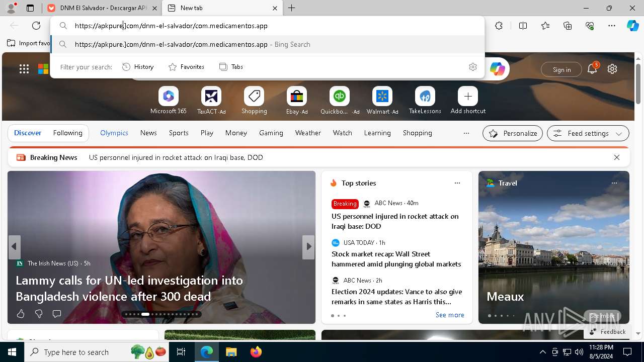The image size is (644, 362).
Task: Like the Lammy story with thumbs up
Action: pyautogui.click(x=21, y=314)
